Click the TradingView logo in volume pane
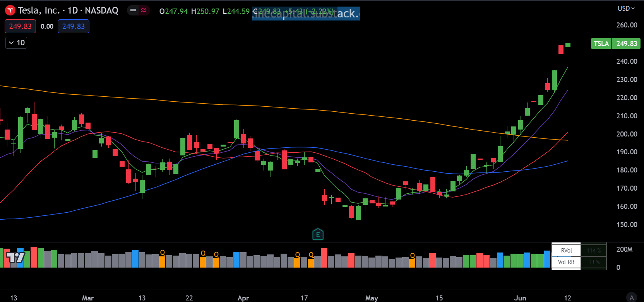Image resolution: width=644 pixels, height=302 pixels. click(x=15, y=257)
